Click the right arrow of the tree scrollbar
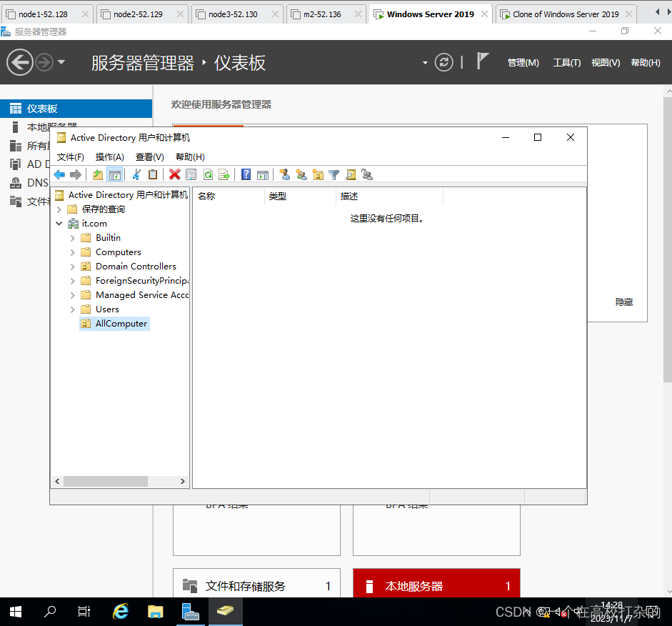Image resolution: width=672 pixels, height=626 pixels. (x=183, y=481)
